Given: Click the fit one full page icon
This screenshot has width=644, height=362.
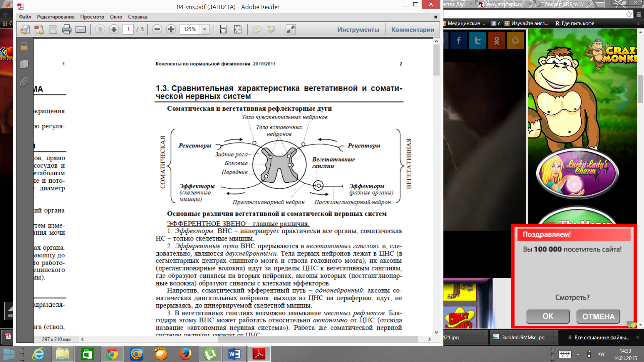Looking at the screenshot, I should 238,29.
